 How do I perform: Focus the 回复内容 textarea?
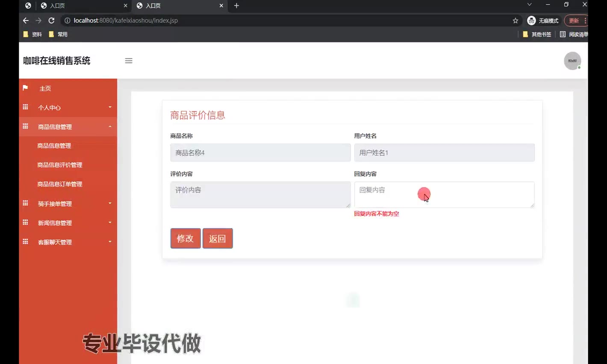click(444, 195)
